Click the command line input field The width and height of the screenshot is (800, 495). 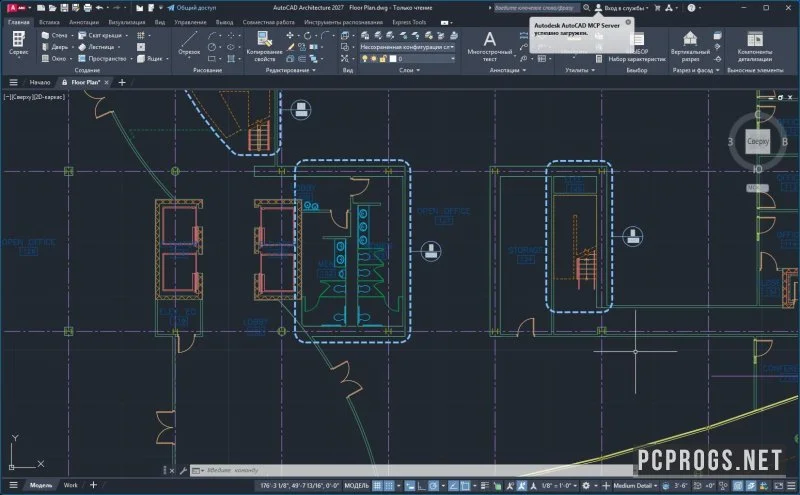pyautogui.click(x=413, y=471)
